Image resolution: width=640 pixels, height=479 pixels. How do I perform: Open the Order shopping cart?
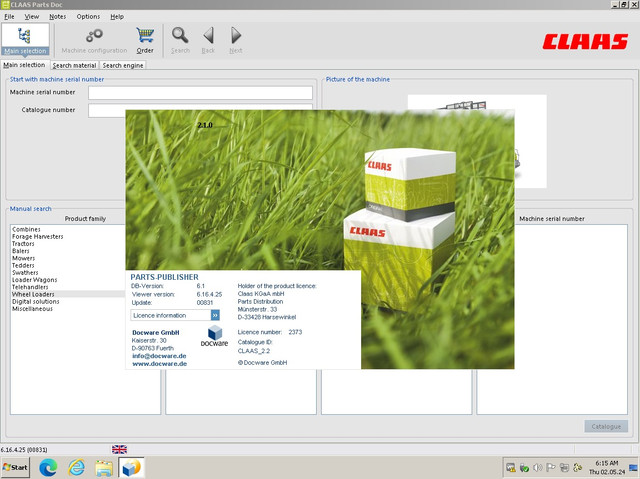click(x=145, y=41)
